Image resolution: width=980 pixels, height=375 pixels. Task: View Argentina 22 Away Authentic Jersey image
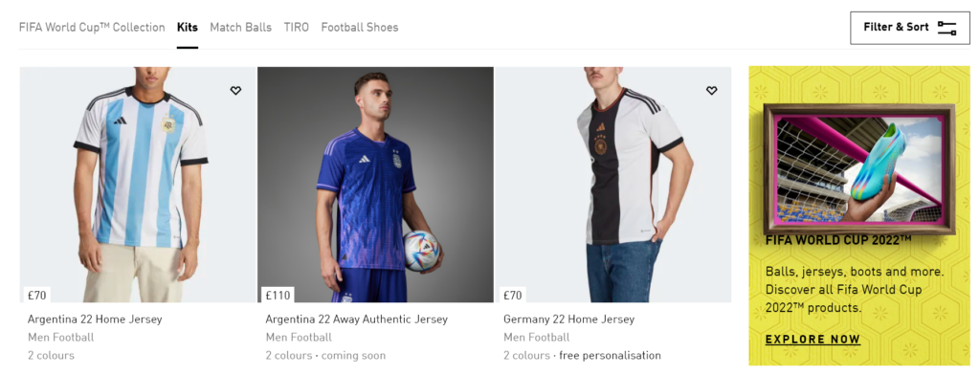click(x=375, y=185)
